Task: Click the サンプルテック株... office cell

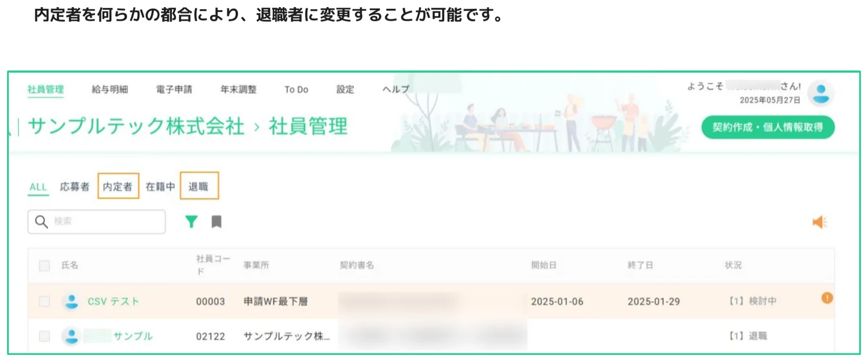Action: pos(286,336)
